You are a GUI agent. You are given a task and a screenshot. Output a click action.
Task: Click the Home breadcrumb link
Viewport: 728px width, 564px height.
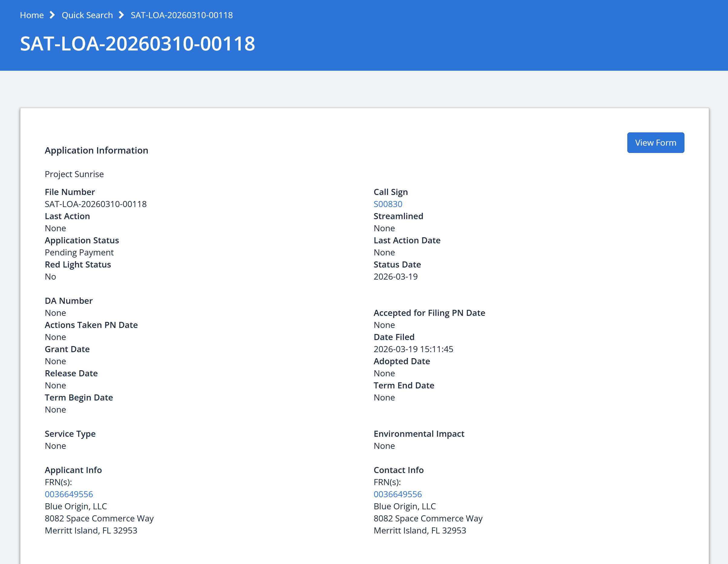[32, 15]
